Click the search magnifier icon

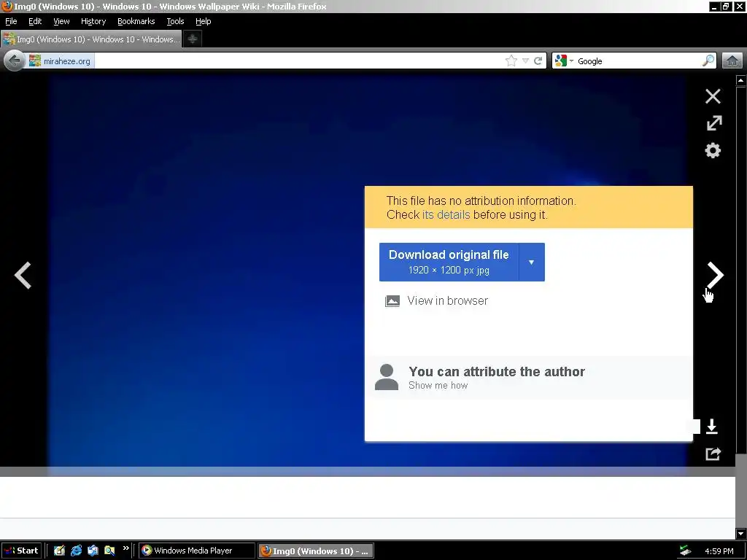pyautogui.click(x=708, y=61)
